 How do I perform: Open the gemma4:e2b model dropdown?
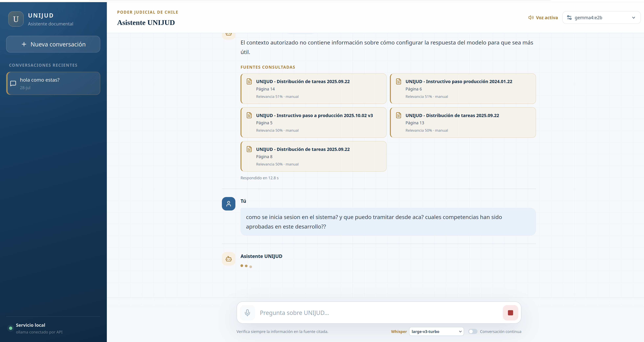601,17
